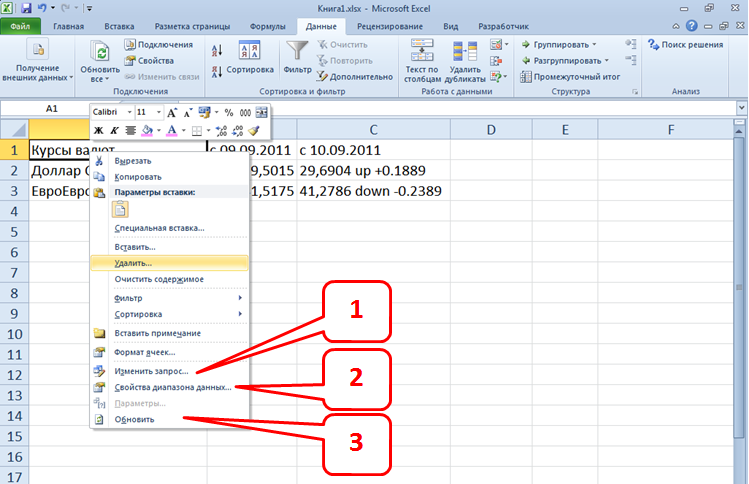The height and width of the screenshot is (484, 749).
Task: Toggle italic (К) in mini toolbar
Action: point(114,130)
